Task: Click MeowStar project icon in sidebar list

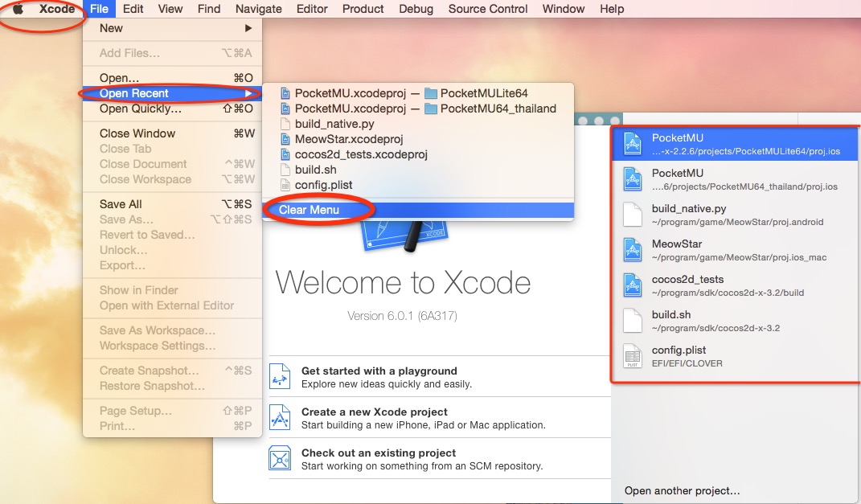Action: point(633,250)
